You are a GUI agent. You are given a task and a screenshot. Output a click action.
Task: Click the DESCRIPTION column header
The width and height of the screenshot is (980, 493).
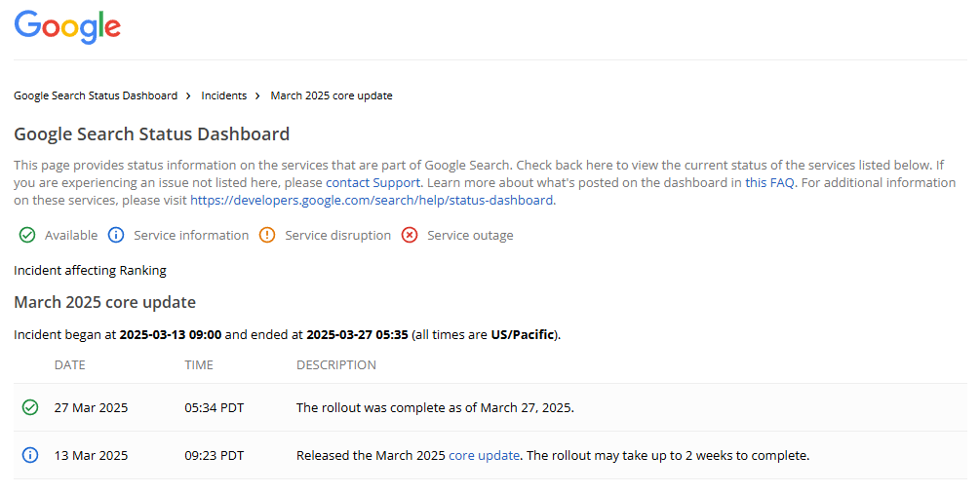pos(336,365)
